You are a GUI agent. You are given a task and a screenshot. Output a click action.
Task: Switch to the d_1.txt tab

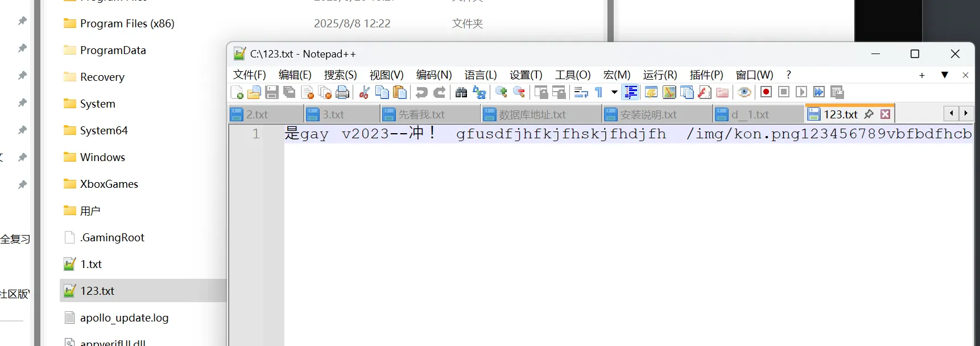click(759, 114)
